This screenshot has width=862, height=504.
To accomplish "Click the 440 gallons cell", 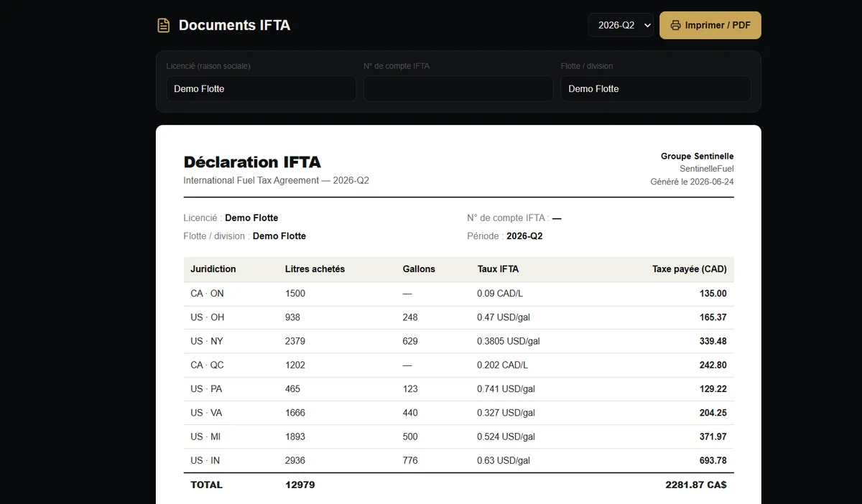I will (410, 413).
